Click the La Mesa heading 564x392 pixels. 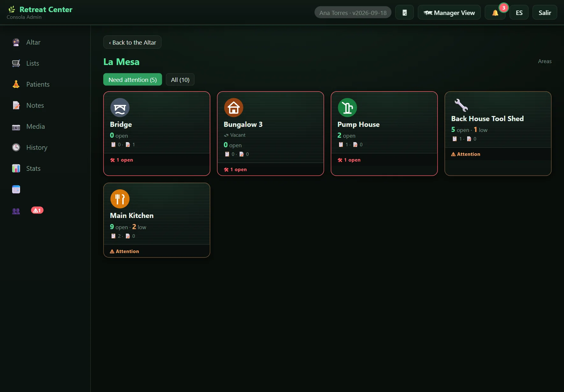tap(121, 62)
